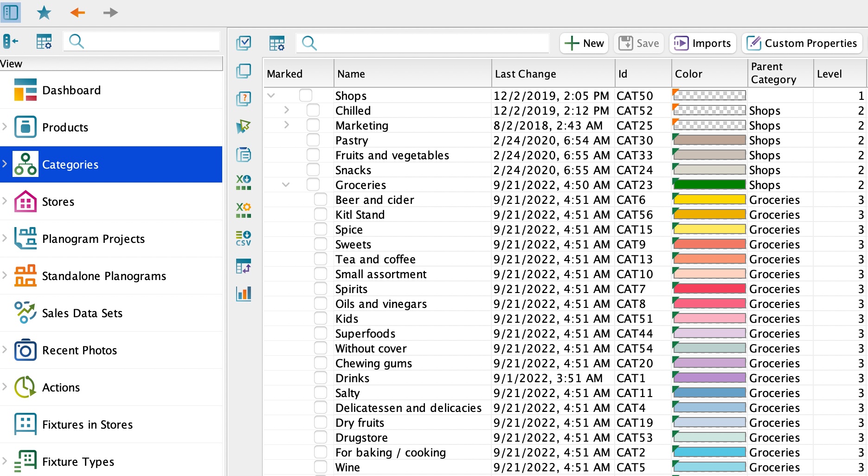Click the orange back arrow icon
The width and height of the screenshot is (868, 476).
(77, 13)
